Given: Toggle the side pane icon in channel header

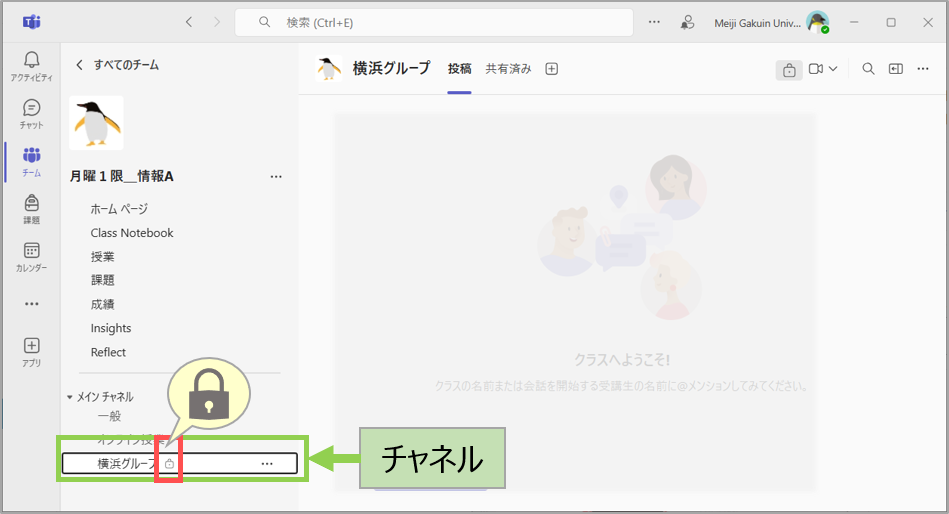Looking at the screenshot, I should pyautogui.click(x=896, y=69).
